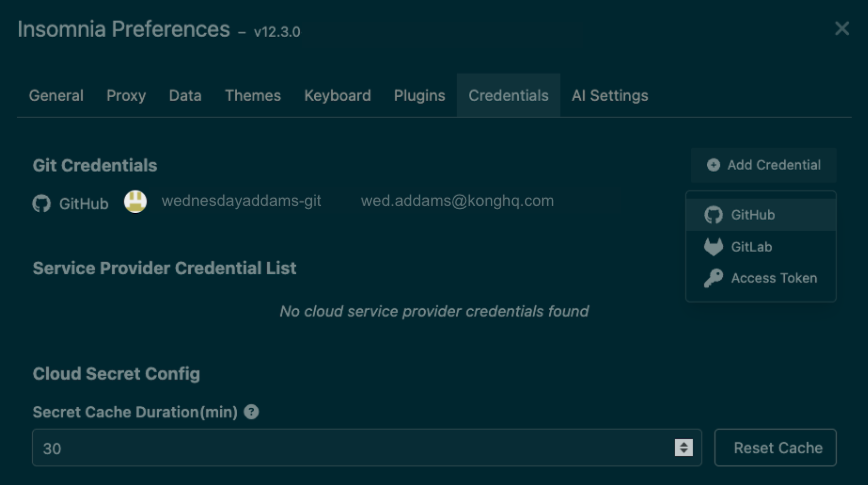The image size is (868, 485).
Task: Close the Insomnia Preferences dialog
Action: pos(842,29)
